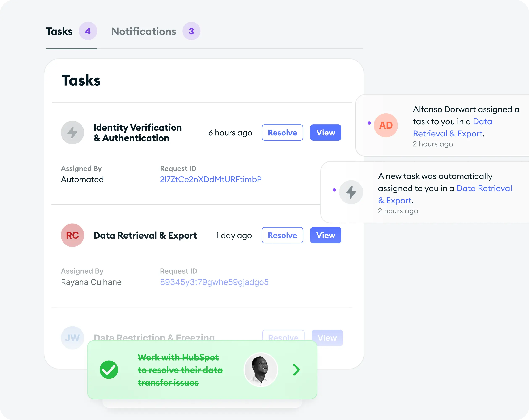The height and width of the screenshot is (420, 529).
Task: Click the Notifications count badge showing 3
Action: [191, 31]
